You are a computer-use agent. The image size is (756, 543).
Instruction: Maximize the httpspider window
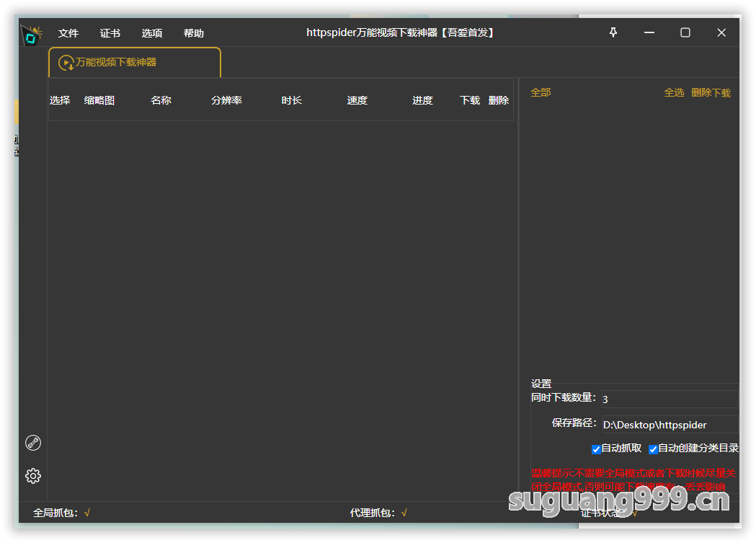tap(685, 32)
